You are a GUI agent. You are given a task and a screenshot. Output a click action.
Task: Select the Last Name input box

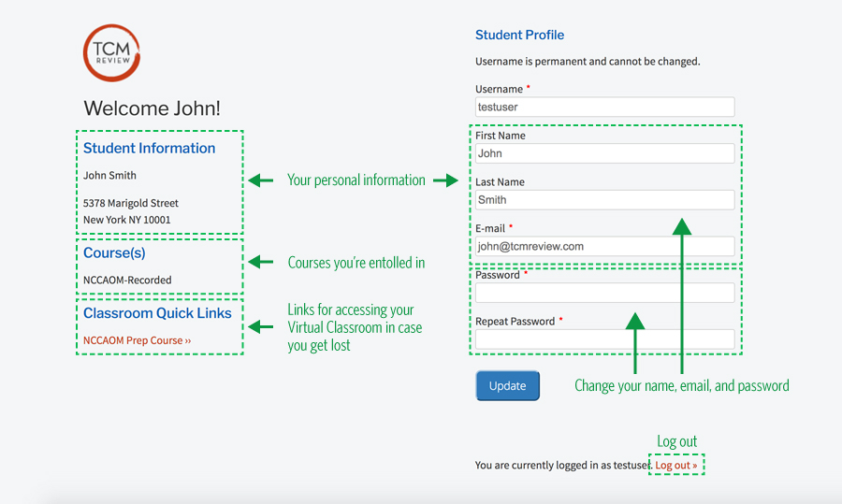click(x=604, y=200)
